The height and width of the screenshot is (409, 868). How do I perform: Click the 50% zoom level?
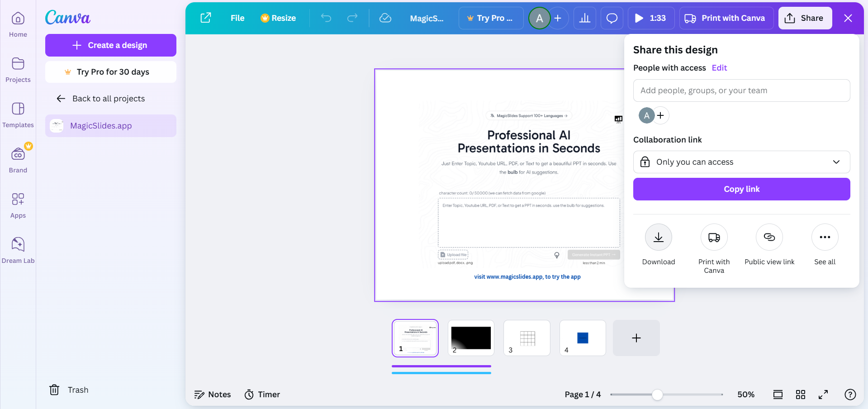(x=746, y=395)
